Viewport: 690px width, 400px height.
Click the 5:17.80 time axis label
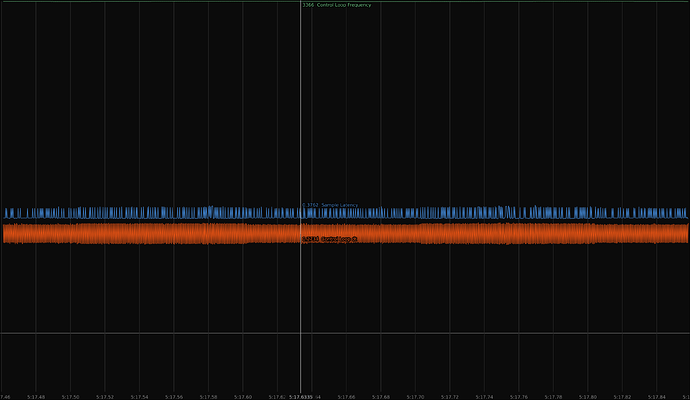click(587, 397)
